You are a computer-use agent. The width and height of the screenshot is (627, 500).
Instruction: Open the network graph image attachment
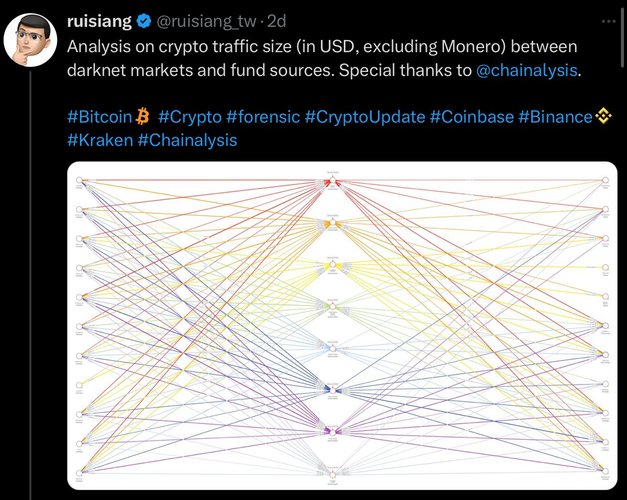342,326
